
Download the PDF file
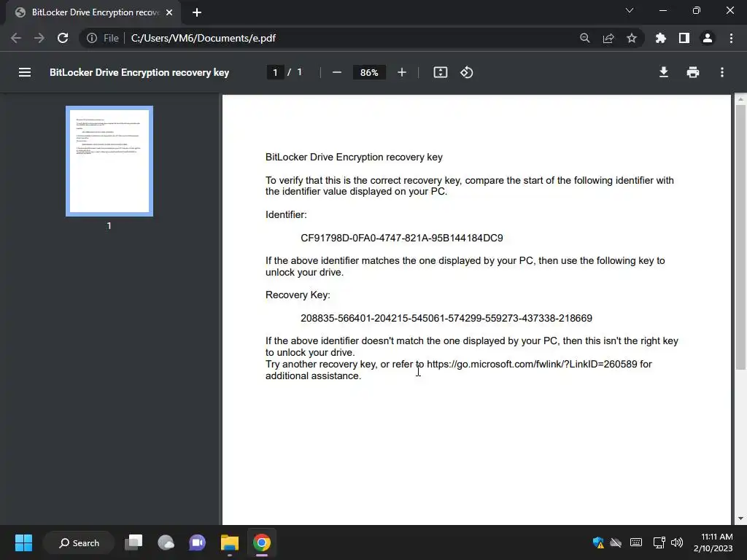pos(663,72)
